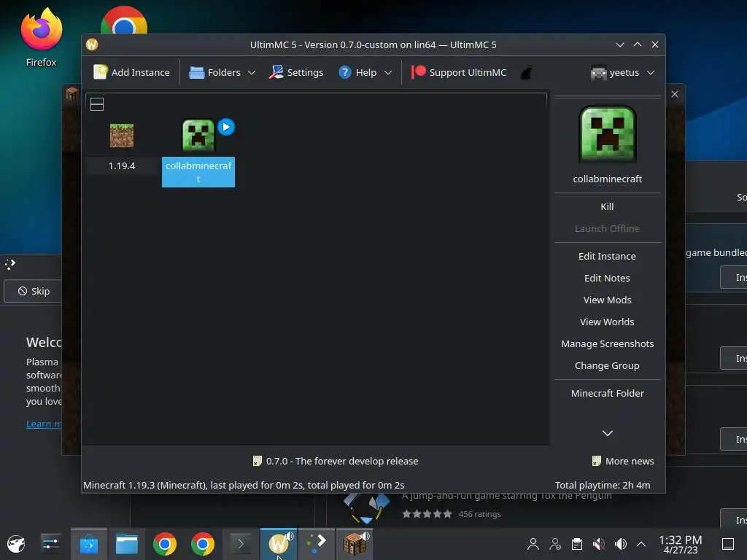Open Edit Notes
Image resolution: width=747 pixels, height=560 pixels.
607,278
